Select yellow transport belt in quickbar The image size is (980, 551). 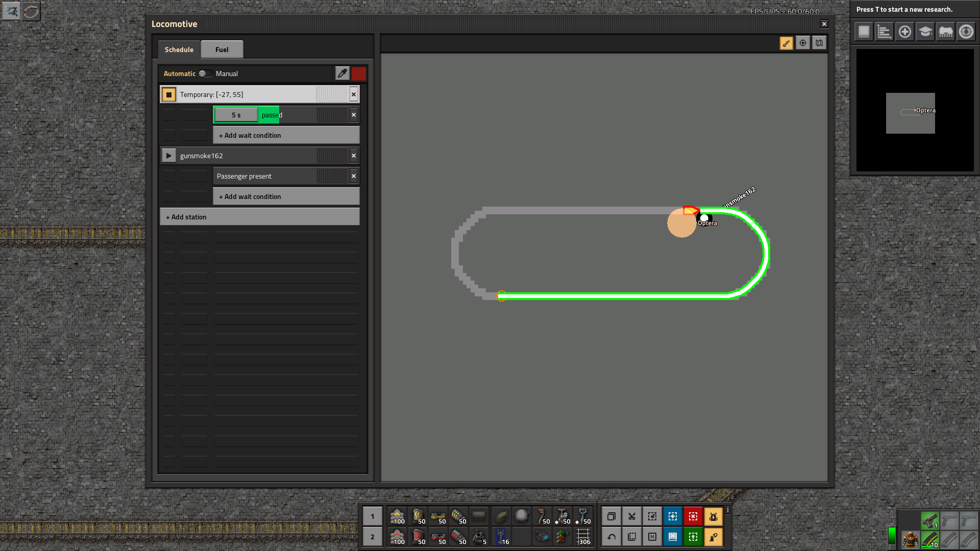(x=397, y=516)
